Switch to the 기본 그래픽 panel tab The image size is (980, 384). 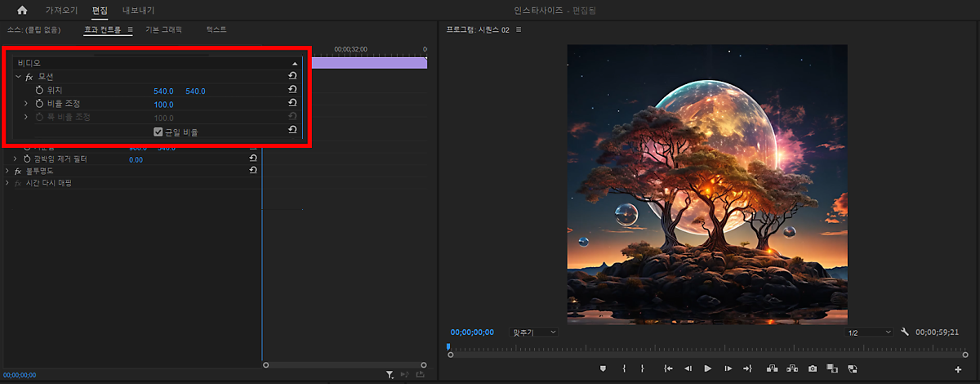coord(163,29)
